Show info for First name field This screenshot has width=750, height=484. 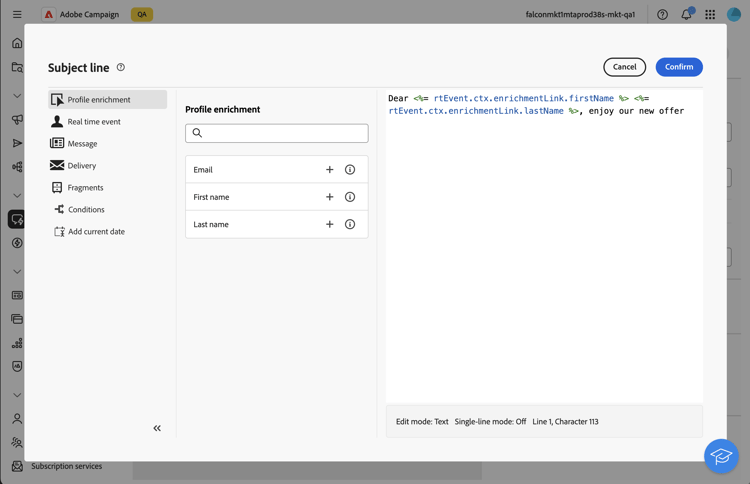(350, 197)
